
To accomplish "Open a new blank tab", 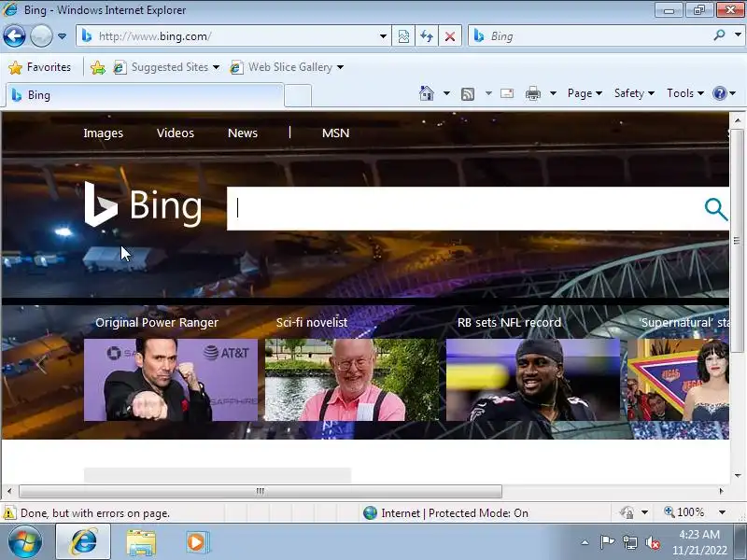I will coord(298,96).
